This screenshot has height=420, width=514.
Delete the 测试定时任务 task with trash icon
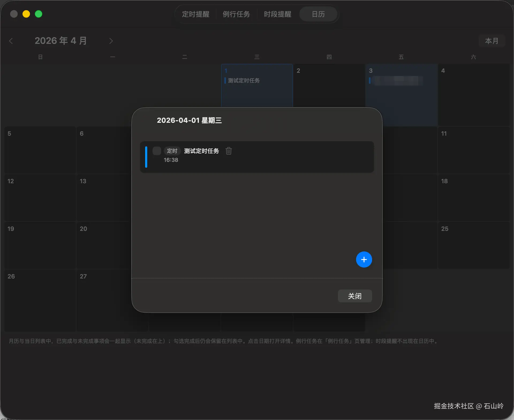tap(229, 151)
